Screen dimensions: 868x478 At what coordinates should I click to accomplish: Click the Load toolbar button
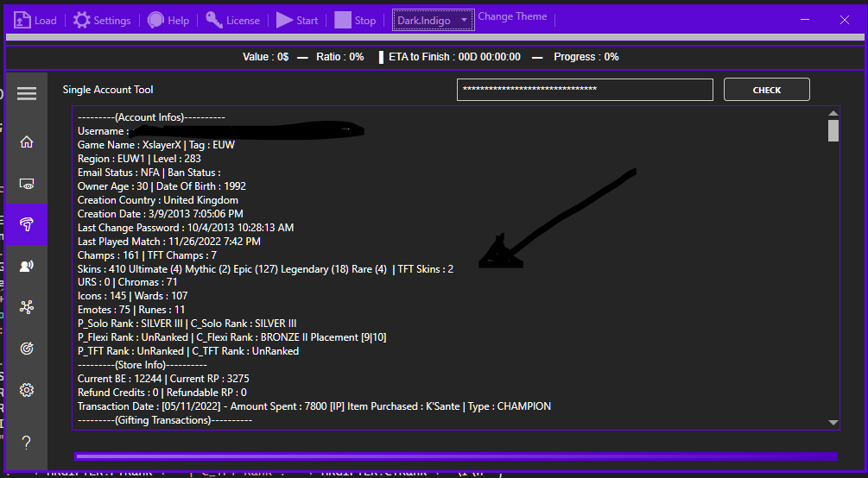35,21
